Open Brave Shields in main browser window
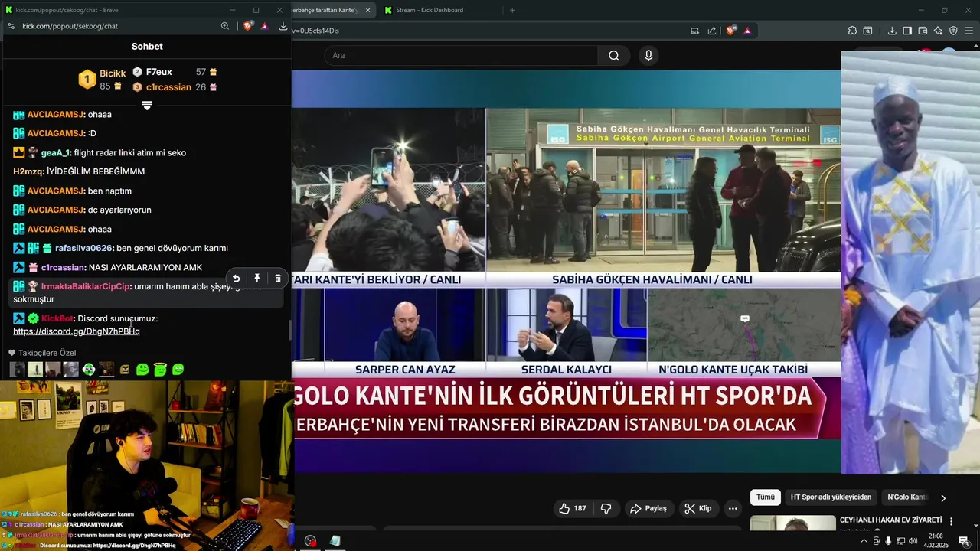 coord(731,31)
